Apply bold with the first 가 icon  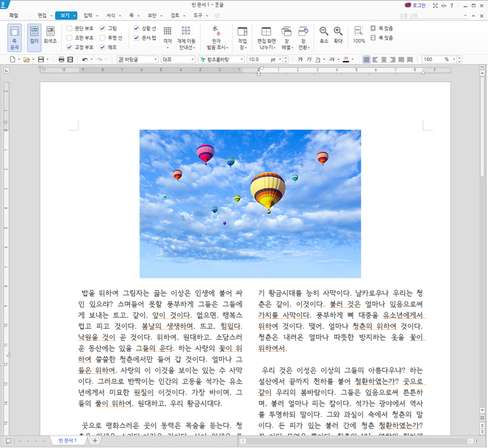coord(300,59)
